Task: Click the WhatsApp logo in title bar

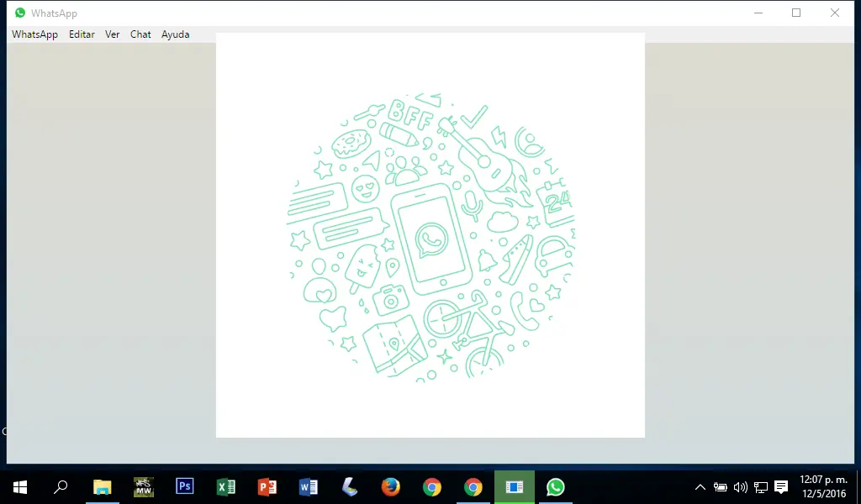Action: 20,13
